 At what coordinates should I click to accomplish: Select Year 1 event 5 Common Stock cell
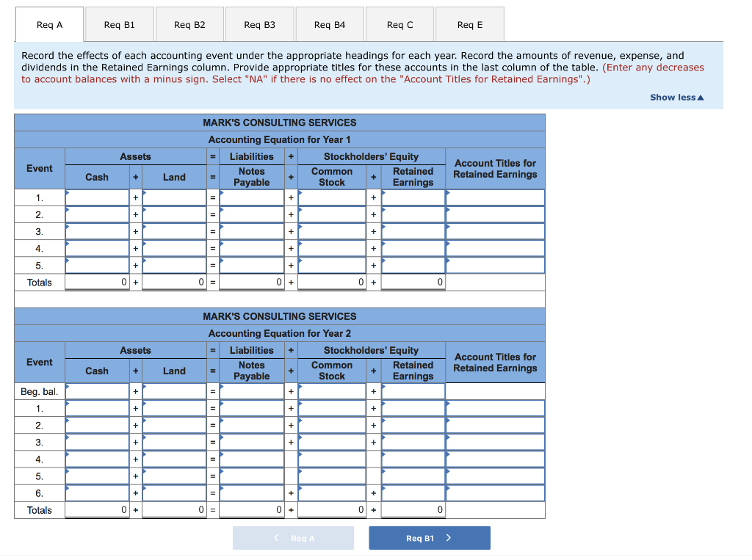pos(332,265)
